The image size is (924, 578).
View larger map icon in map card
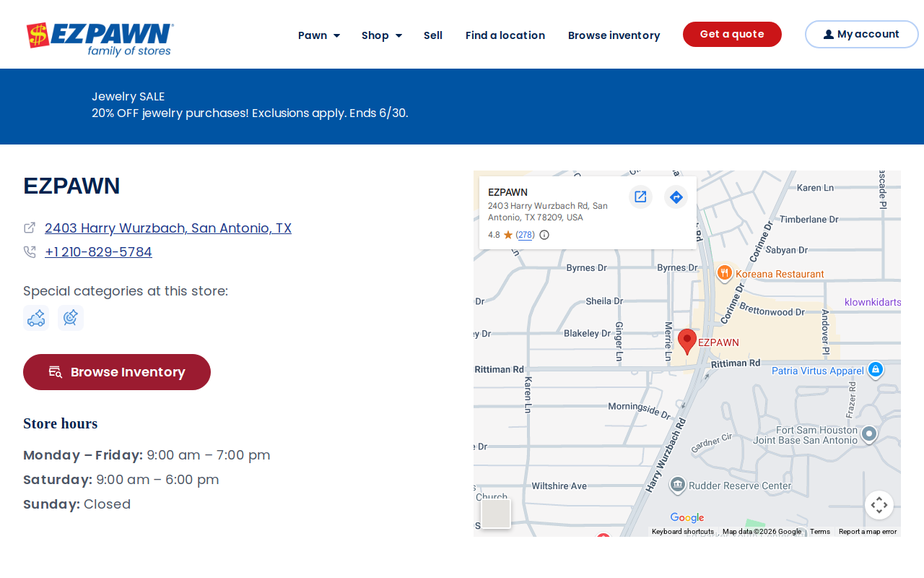640,197
